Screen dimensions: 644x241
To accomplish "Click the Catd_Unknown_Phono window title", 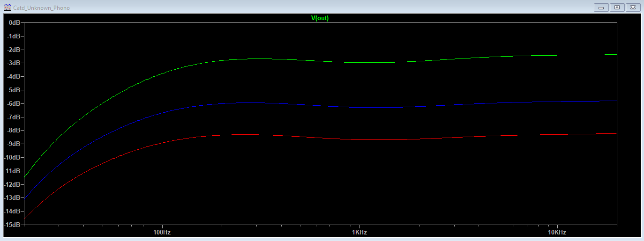I will [42, 8].
